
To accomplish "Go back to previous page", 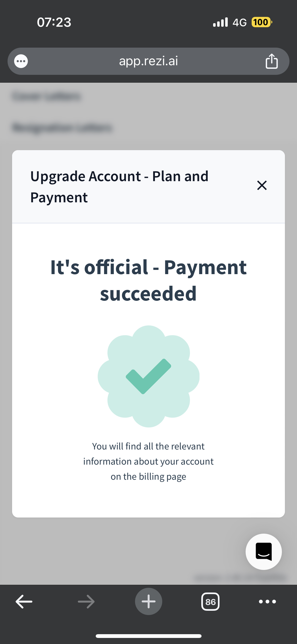I will pos(24,601).
